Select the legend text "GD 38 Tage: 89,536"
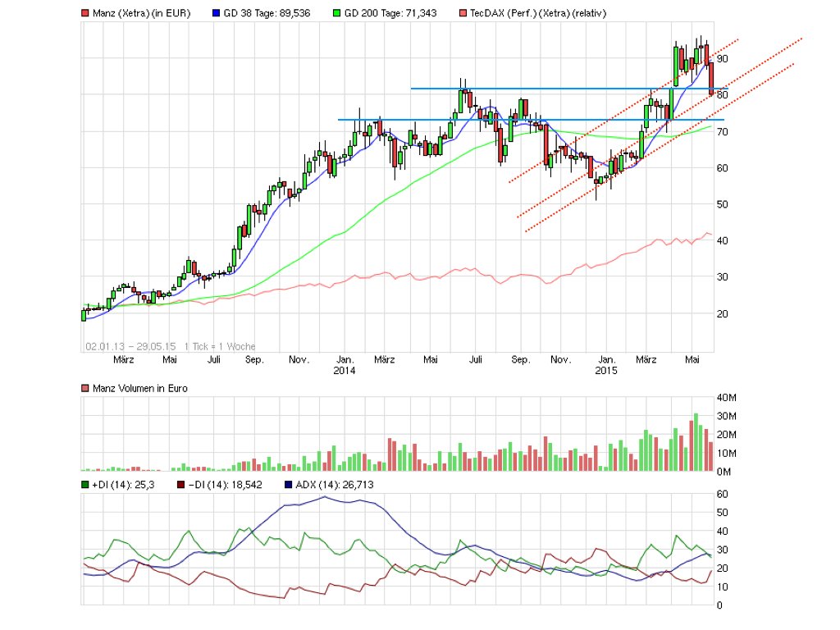This screenshot has height=630, width=840. point(267,13)
